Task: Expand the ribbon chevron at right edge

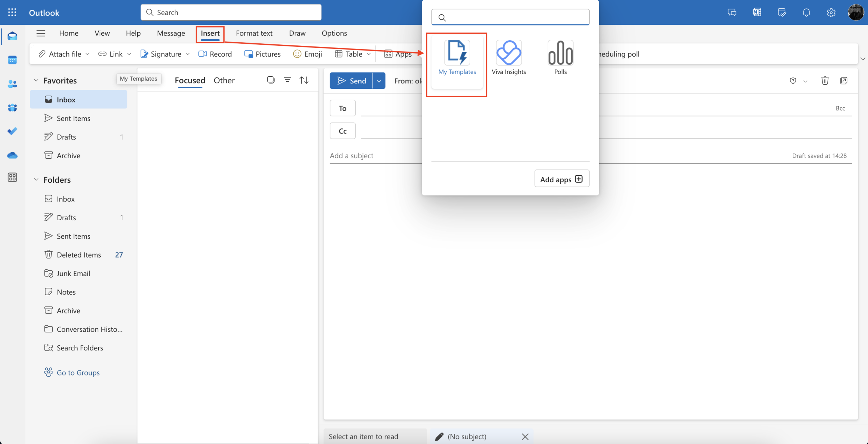Action: (863, 59)
